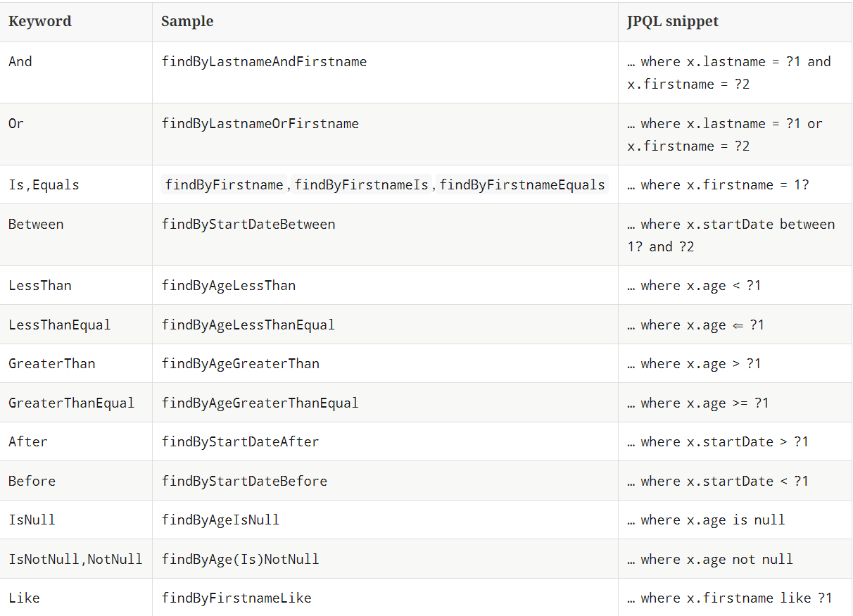The width and height of the screenshot is (853, 616).
Task: Click the Between keyword cell
Action: 36,225
